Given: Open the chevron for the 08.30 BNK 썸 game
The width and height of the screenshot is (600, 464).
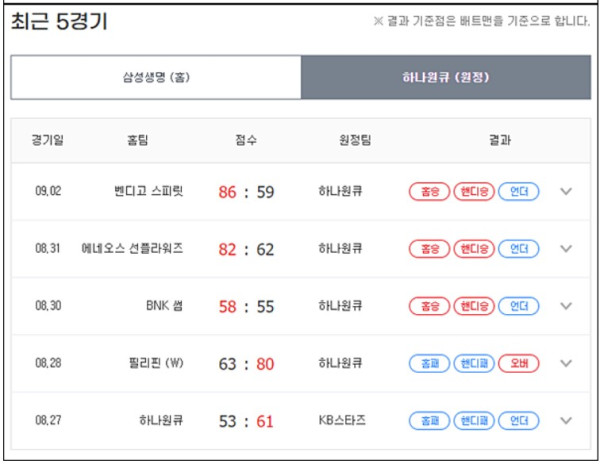Looking at the screenshot, I should [x=566, y=306].
